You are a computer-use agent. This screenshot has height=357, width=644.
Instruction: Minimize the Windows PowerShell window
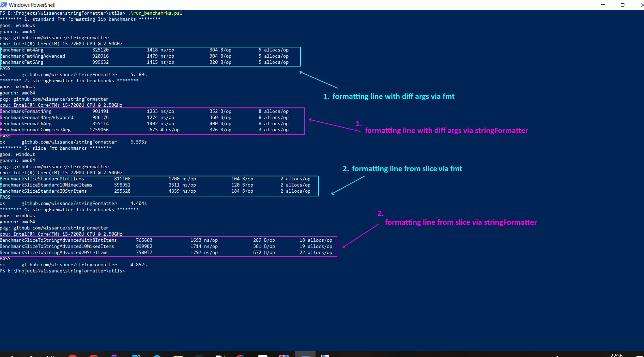coord(603,5)
